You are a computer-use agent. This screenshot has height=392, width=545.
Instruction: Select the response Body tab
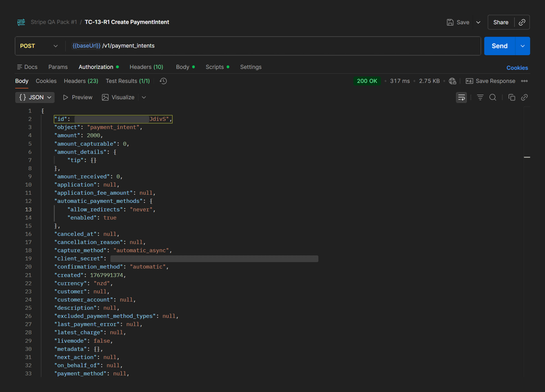coord(22,81)
